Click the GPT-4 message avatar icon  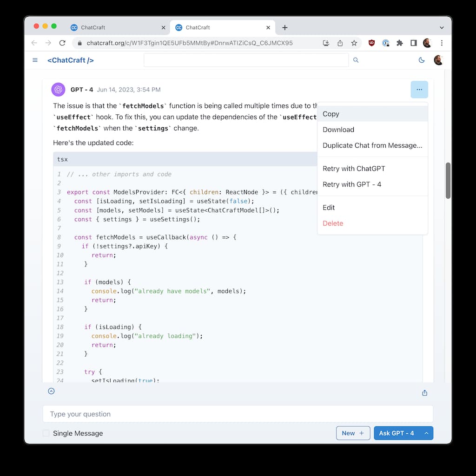point(59,90)
